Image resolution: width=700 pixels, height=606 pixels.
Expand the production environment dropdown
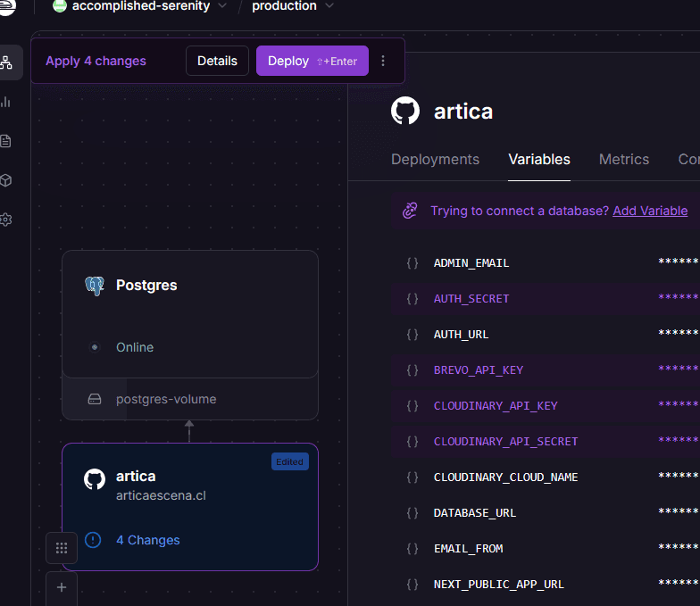tap(329, 5)
